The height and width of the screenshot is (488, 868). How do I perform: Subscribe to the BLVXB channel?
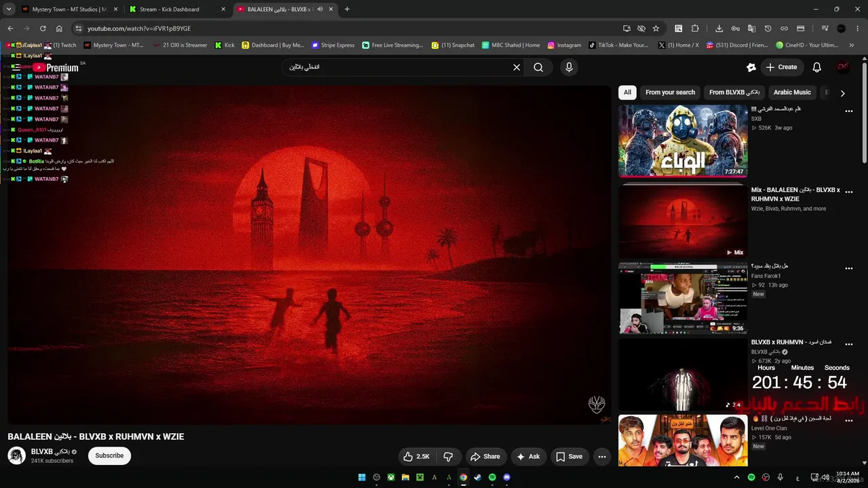pyautogui.click(x=109, y=456)
